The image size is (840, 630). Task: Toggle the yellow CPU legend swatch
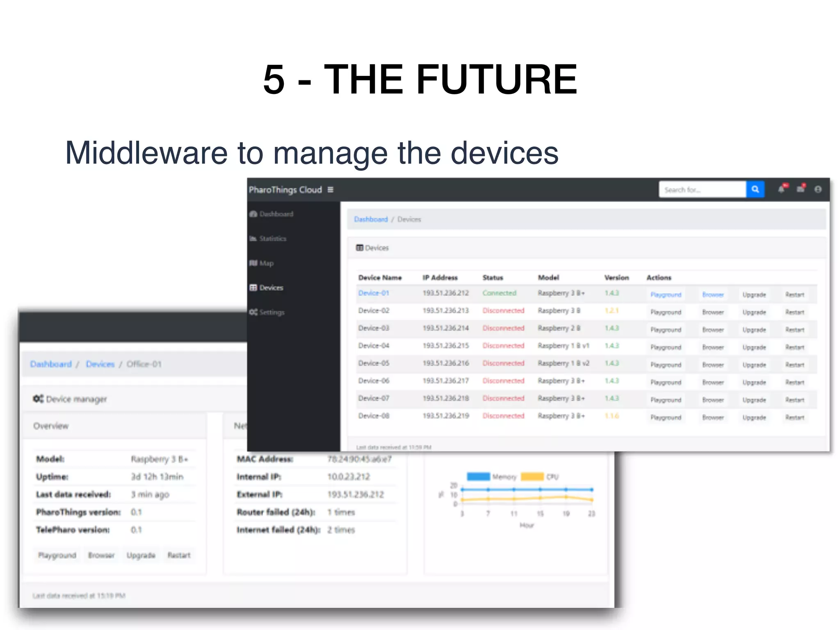click(532, 477)
